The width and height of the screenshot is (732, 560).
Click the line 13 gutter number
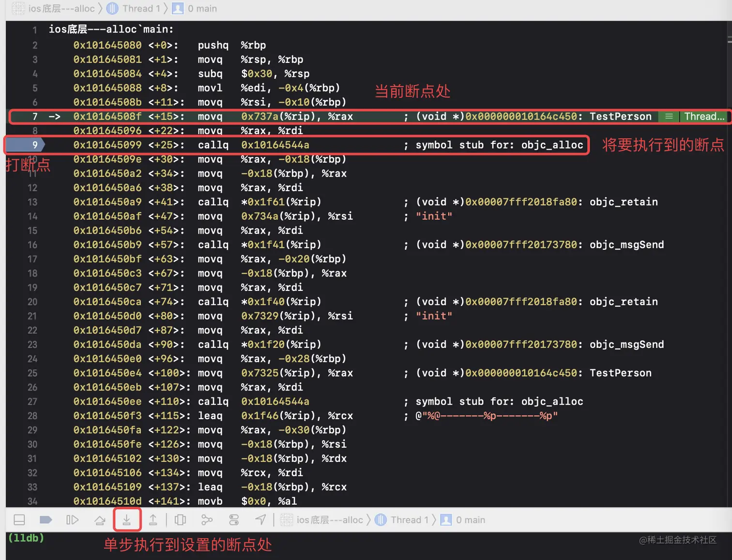pos(32,202)
